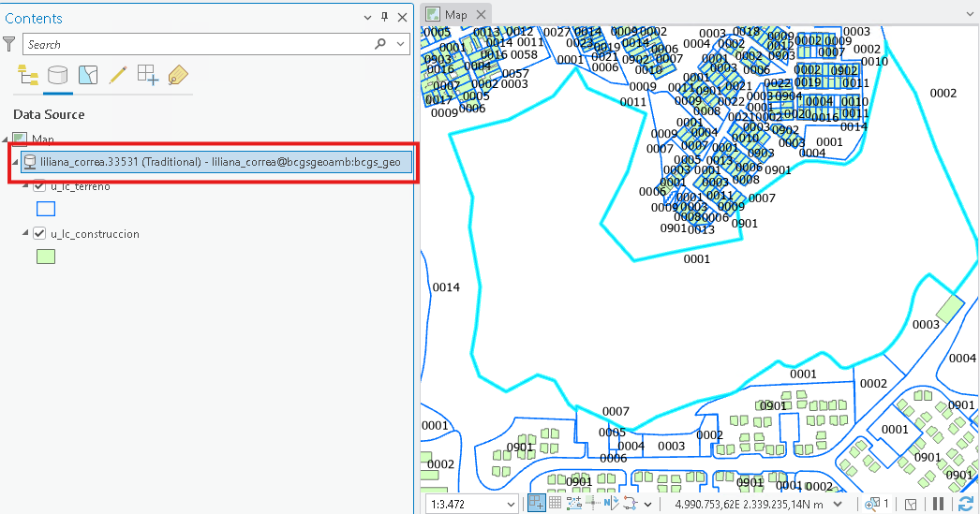980x514 pixels.
Task: Refresh the map view
Action: pos(966,504)
